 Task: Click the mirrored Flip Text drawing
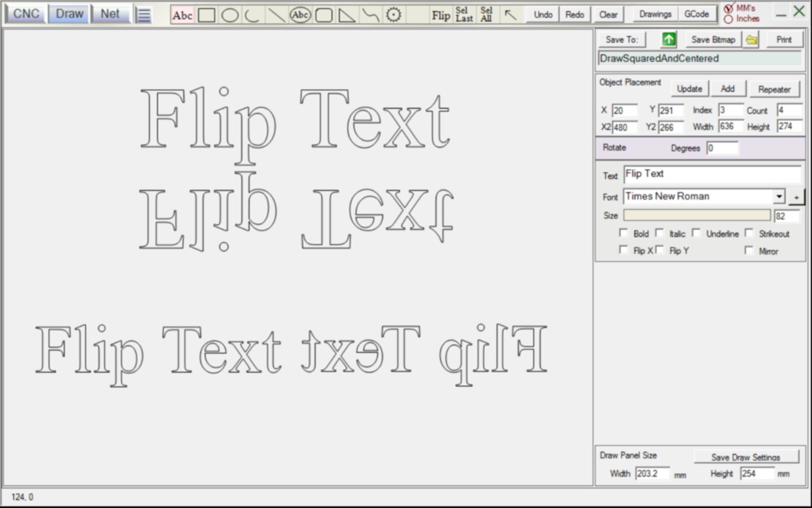pos(424,354)
